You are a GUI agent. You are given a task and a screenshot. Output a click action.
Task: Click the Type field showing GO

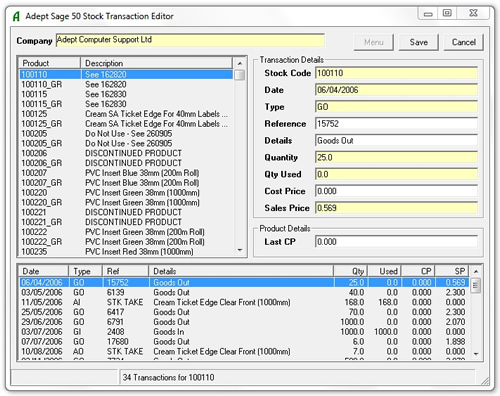click(x=396, y=107)
